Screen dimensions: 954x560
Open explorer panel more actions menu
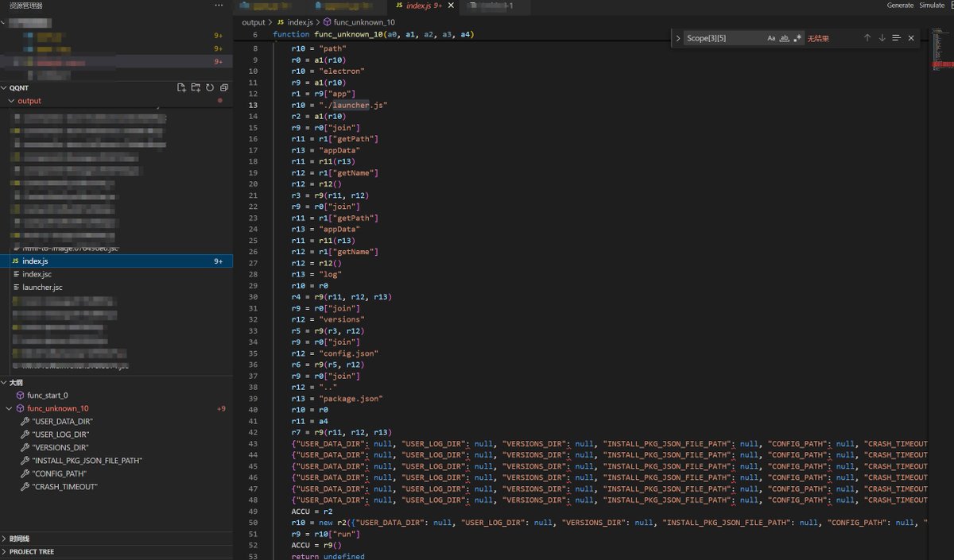(x=219, y=6)
